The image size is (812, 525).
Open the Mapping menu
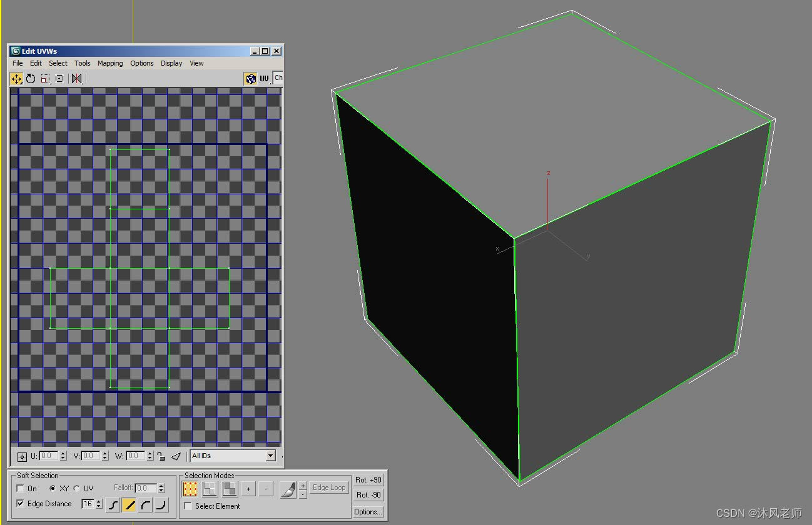tap(110, 63)
